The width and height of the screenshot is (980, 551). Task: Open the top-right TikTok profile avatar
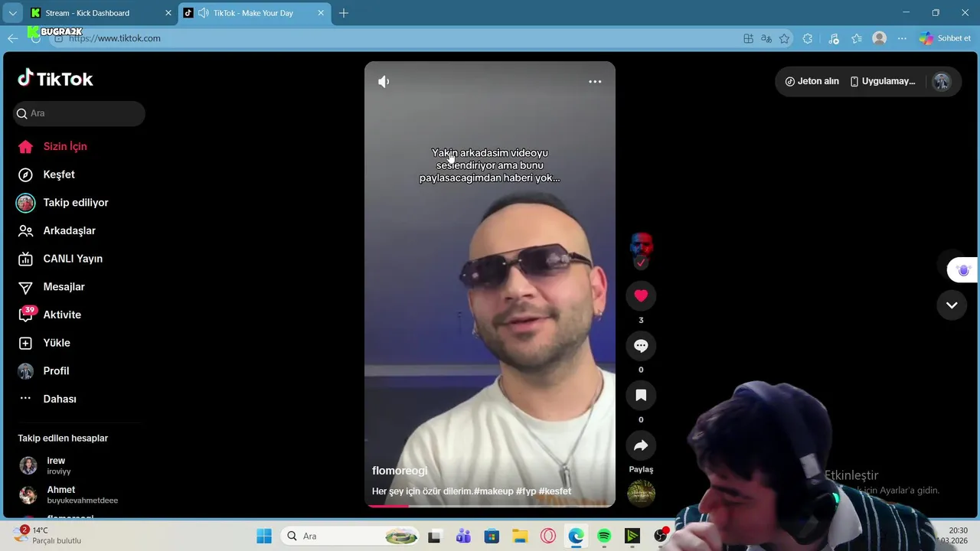(x=941, y=82)
